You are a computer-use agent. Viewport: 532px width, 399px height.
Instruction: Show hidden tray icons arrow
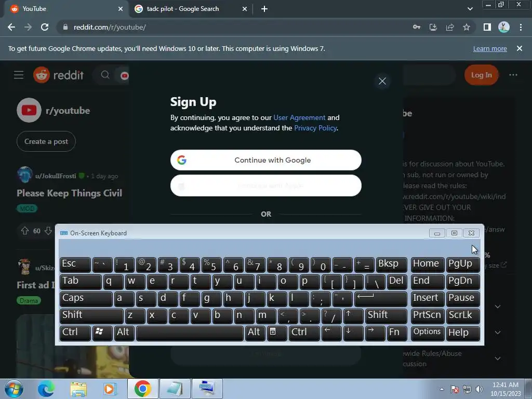(x=442, y=389)
